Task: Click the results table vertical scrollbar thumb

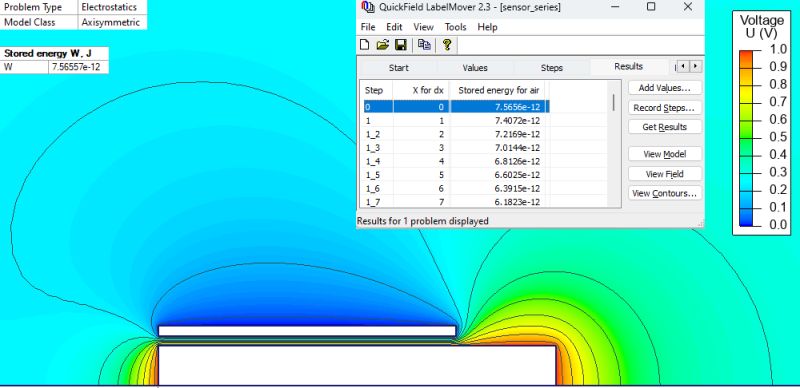Action: click(613, 102)
